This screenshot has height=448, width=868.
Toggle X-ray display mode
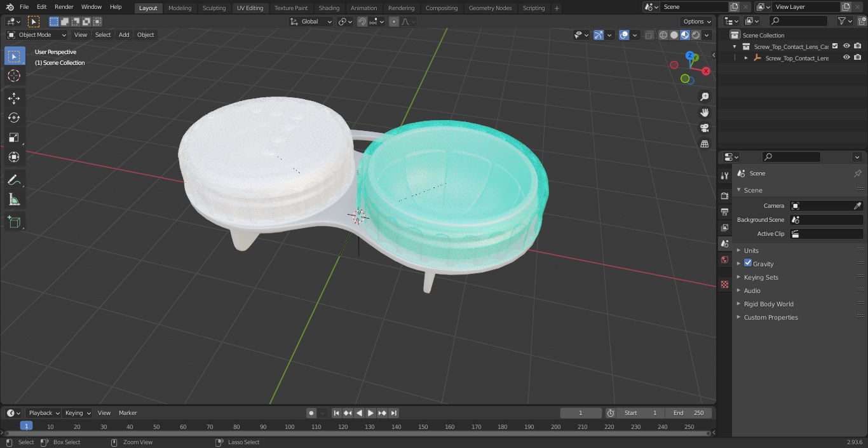(x=649, y=35)
